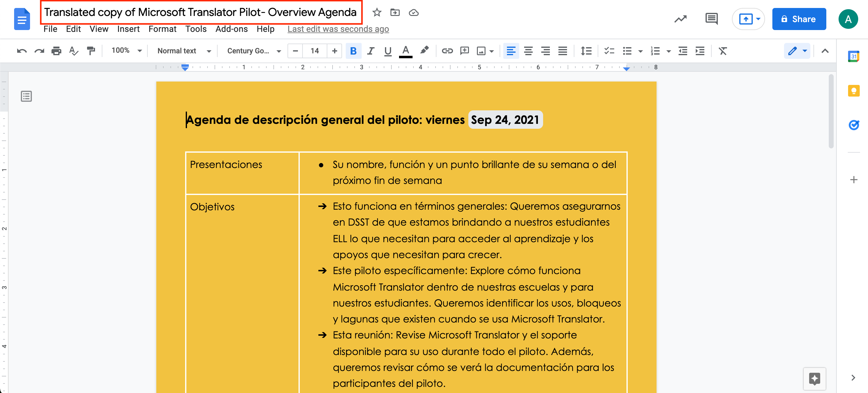This screenshot has height=393, width=868.
Task: Increase indent of the paragraph
Action: [x=700, y=51]
